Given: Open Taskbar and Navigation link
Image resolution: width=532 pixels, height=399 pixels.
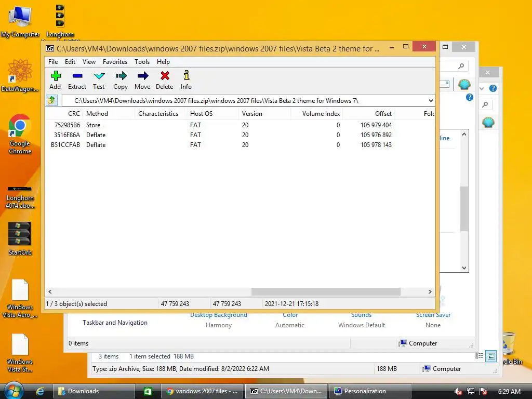Looking at the screenshot, I should (x=115, y=322).
